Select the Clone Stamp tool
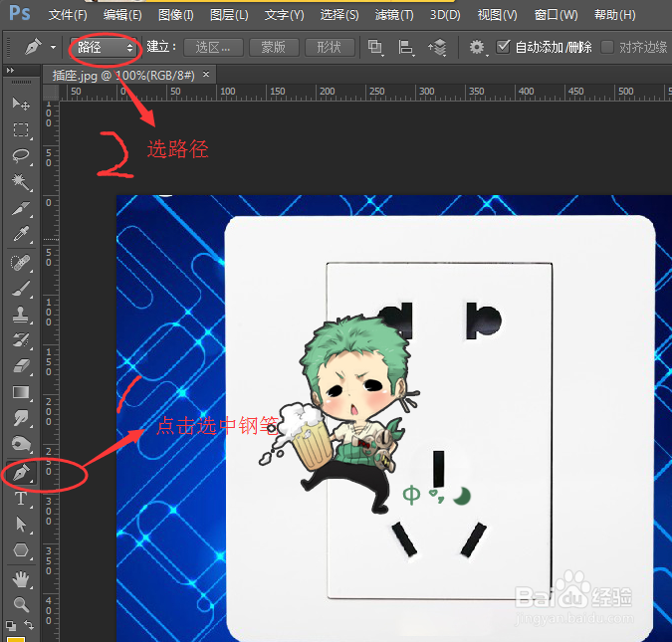 point(21,315)
